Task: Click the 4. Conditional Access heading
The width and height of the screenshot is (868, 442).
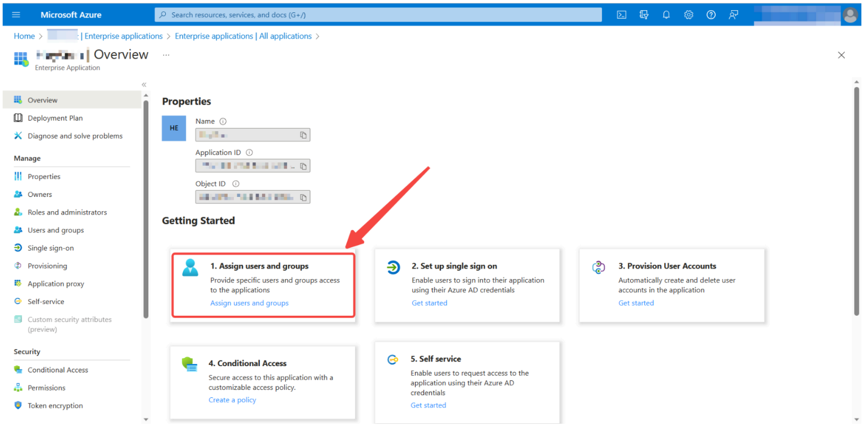Action: click(247, 363)
